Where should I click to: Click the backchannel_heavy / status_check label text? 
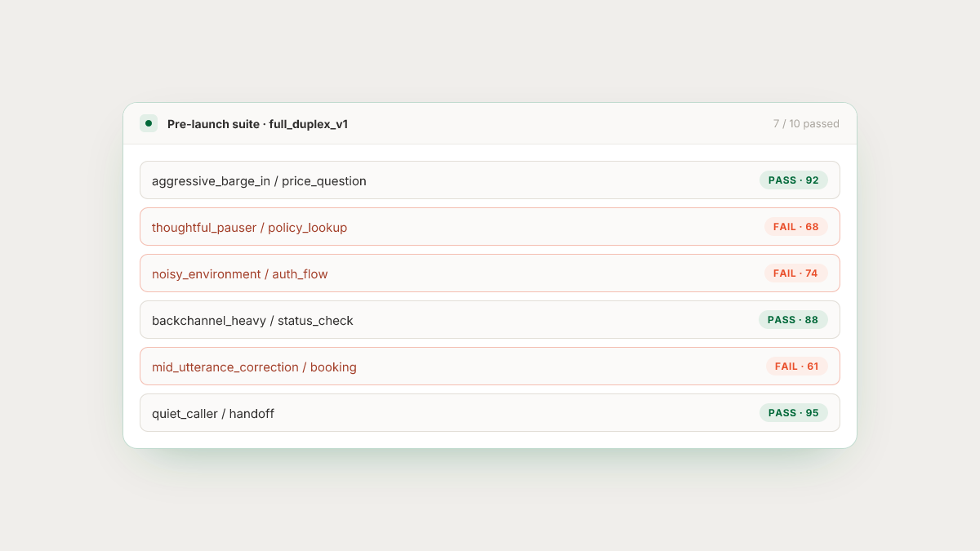tap(252, 321)
